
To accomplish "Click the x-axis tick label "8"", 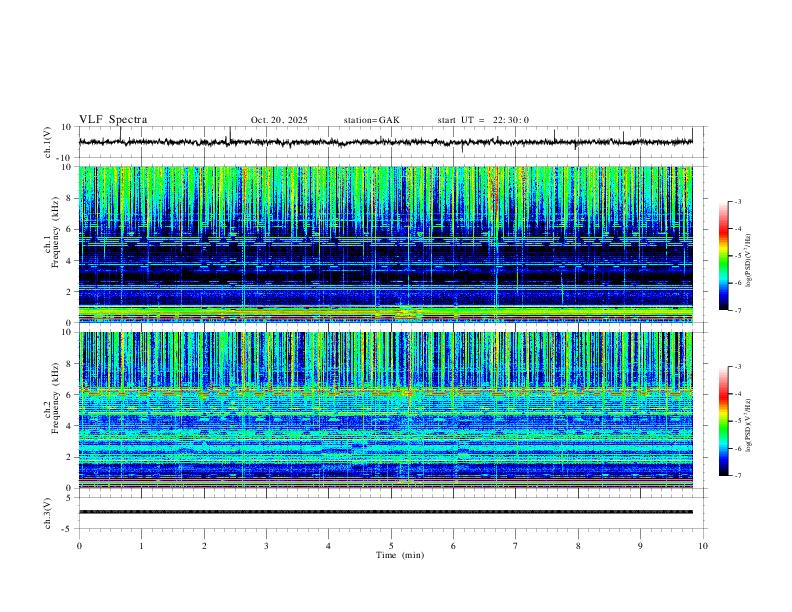I will 578,546.
